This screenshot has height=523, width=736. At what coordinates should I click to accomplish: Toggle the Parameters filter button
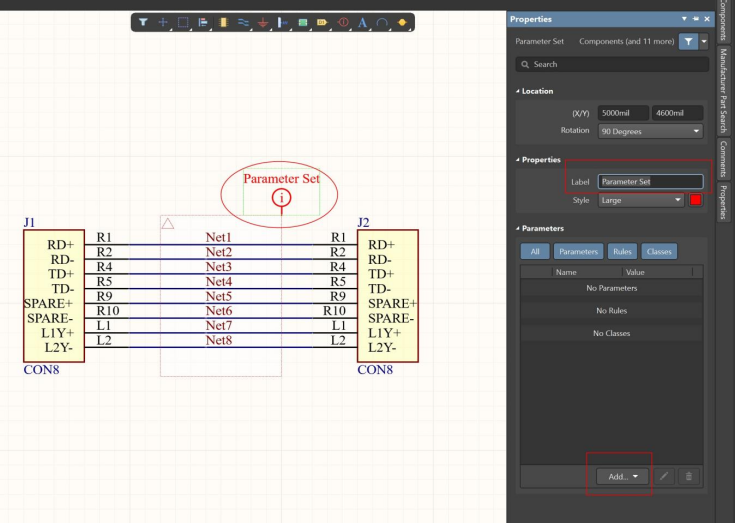(x=578, y=252)
